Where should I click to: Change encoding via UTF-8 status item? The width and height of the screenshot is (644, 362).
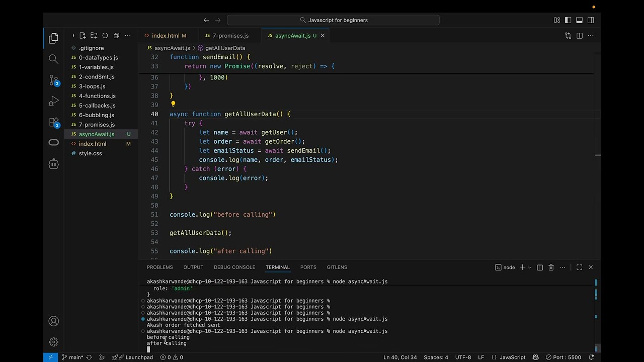tap(463, 357)
